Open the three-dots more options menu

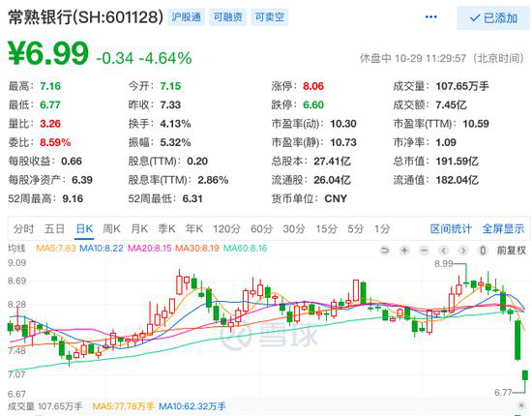pyautogui.click(x=430, y=17)
